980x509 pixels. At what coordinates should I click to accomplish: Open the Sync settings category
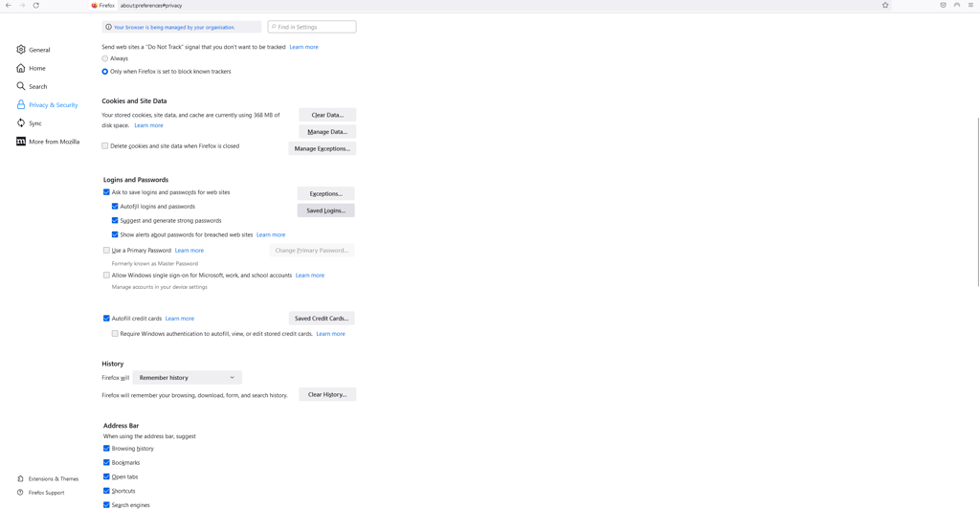tap(35, 123)
